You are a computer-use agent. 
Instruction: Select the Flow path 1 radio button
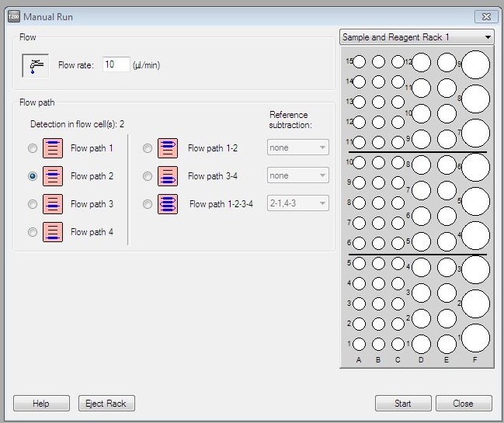[x=32, y=148]
